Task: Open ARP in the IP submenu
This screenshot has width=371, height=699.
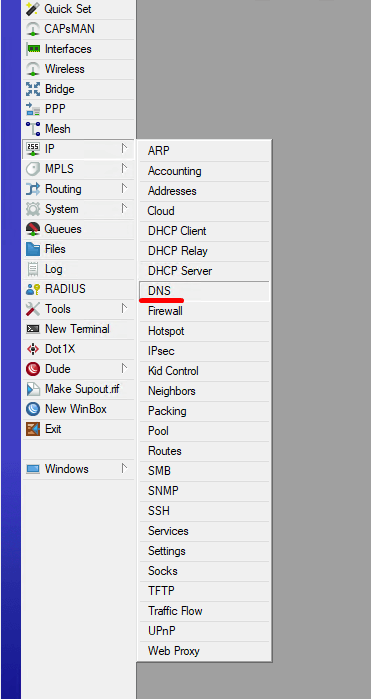Action: coord(205,151)
